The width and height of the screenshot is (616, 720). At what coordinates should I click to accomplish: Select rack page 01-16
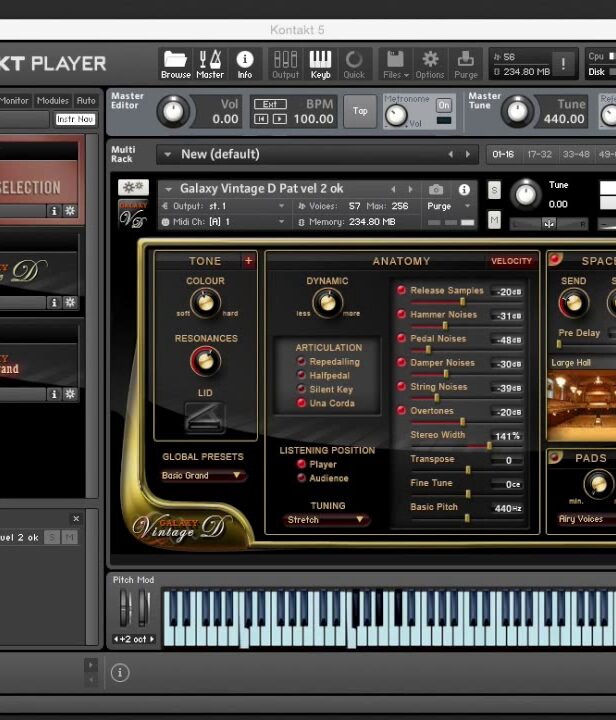[503, 154]
